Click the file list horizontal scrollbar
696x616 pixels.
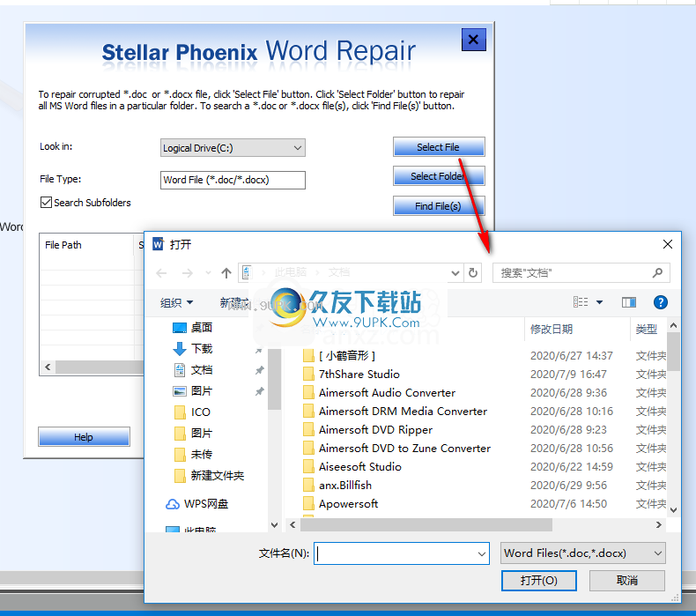point(426,525)
